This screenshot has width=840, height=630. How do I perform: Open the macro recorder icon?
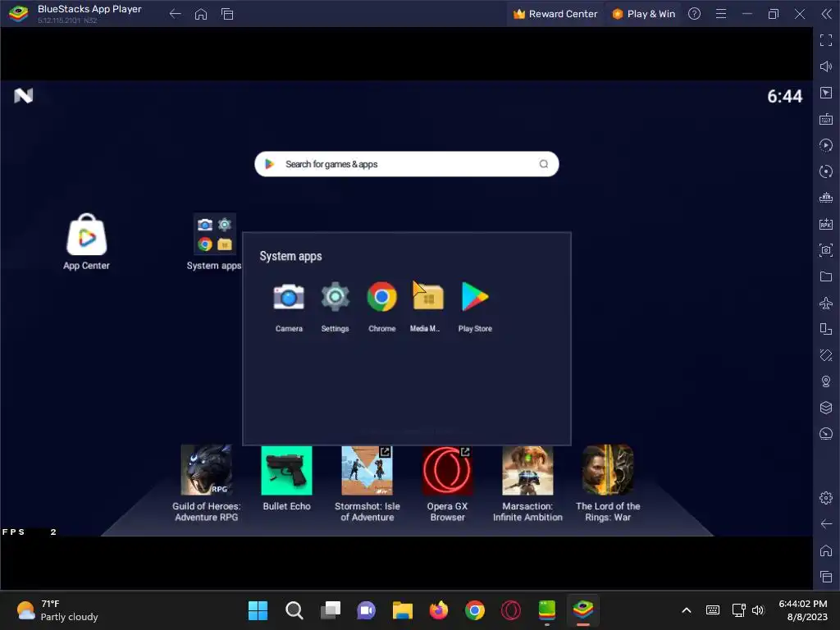[826, 145]
